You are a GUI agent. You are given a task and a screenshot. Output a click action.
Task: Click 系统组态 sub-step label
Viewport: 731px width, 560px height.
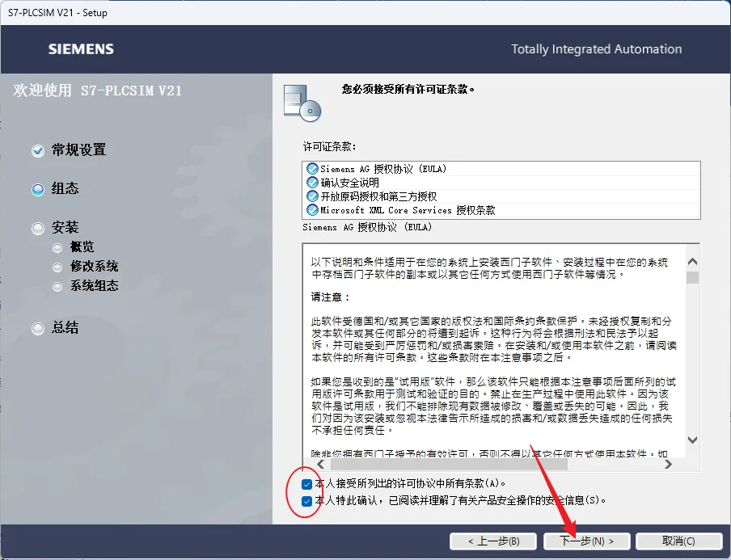point(94,285)
